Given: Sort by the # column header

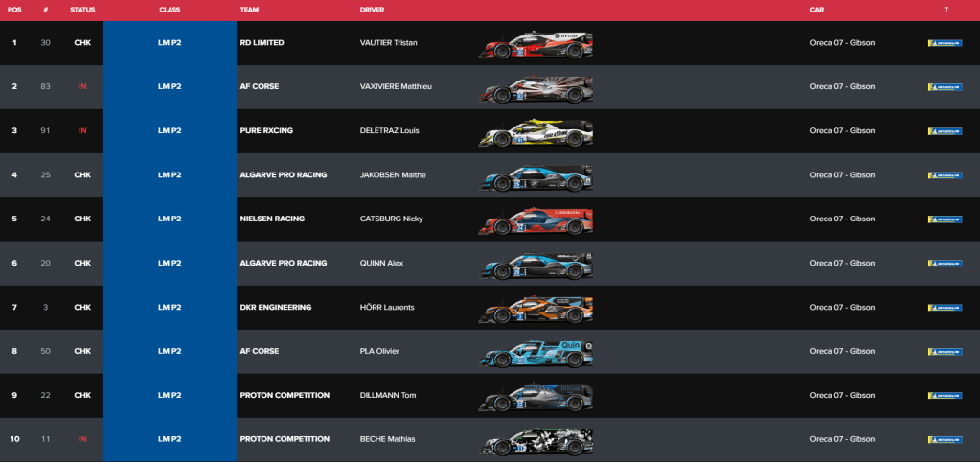Looking at the screenshot, I should pyautogui.click(x=46, y=10).
